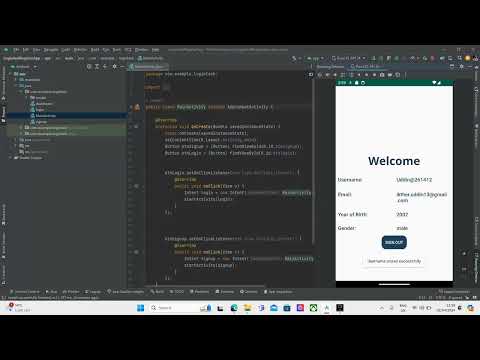This screenshot has width=480, height=360.
Task: Collapse the java folder node
Action: 16,86
